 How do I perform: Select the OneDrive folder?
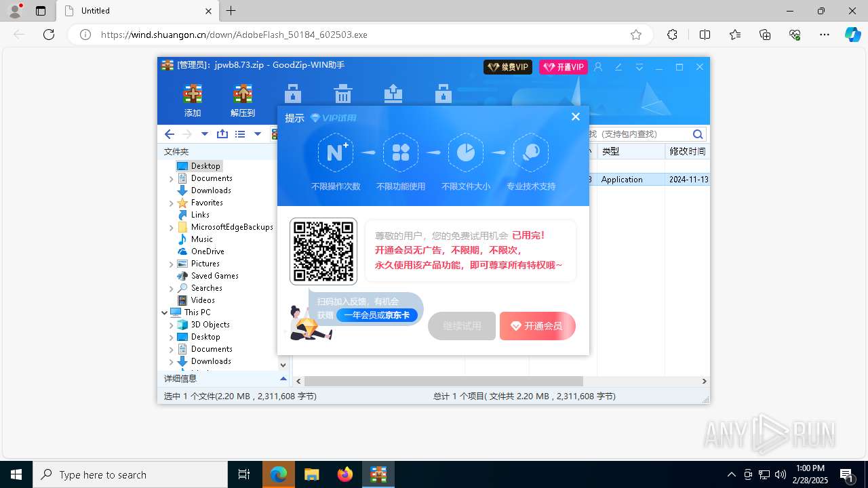coord(208,251)
